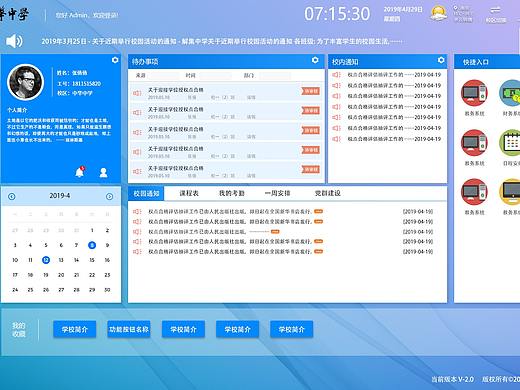520x390 pixels.
Task: Select date 26 in the calendar
Action: coord(46,290)
